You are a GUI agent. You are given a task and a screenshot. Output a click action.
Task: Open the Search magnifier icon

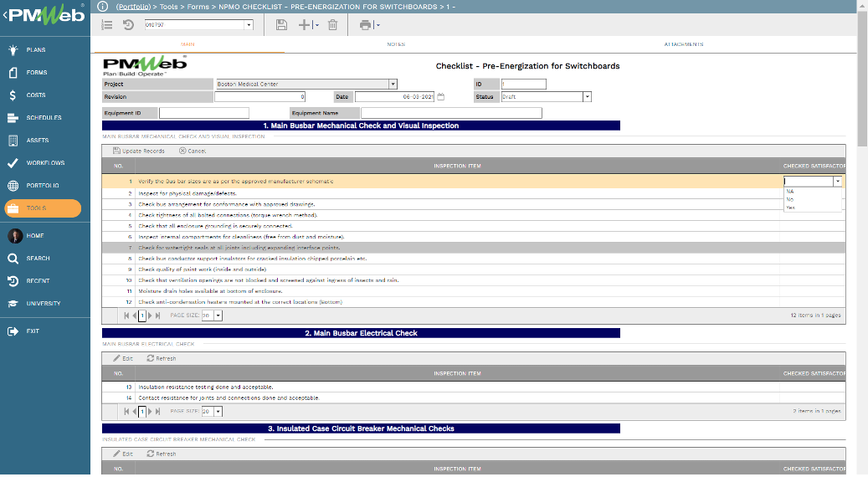click(13, 259)
